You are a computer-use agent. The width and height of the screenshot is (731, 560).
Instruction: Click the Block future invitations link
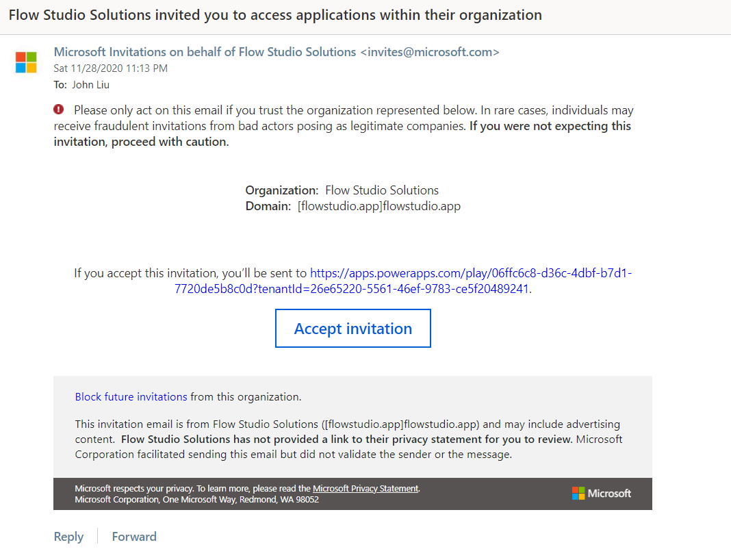pos(131,397)
